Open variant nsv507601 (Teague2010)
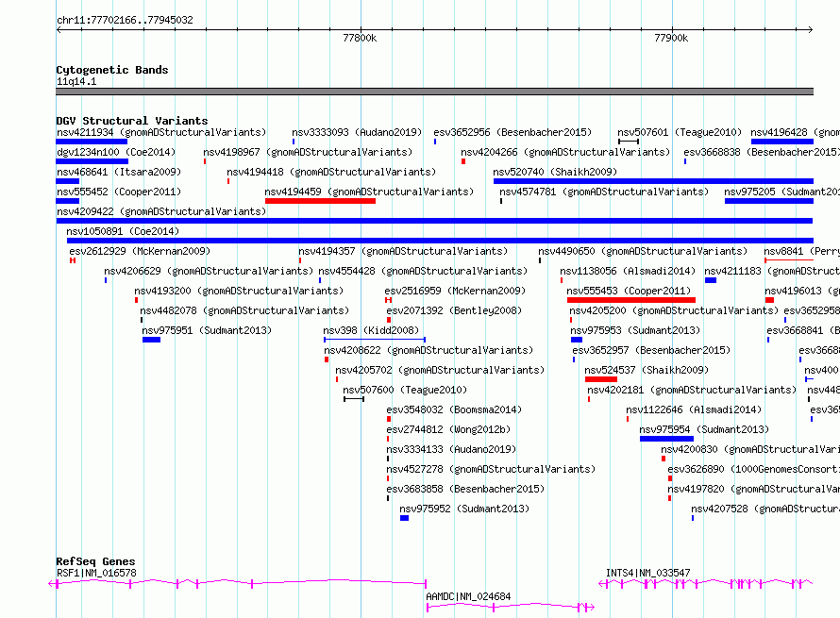840x618 pixels. (x=680, y=132)
